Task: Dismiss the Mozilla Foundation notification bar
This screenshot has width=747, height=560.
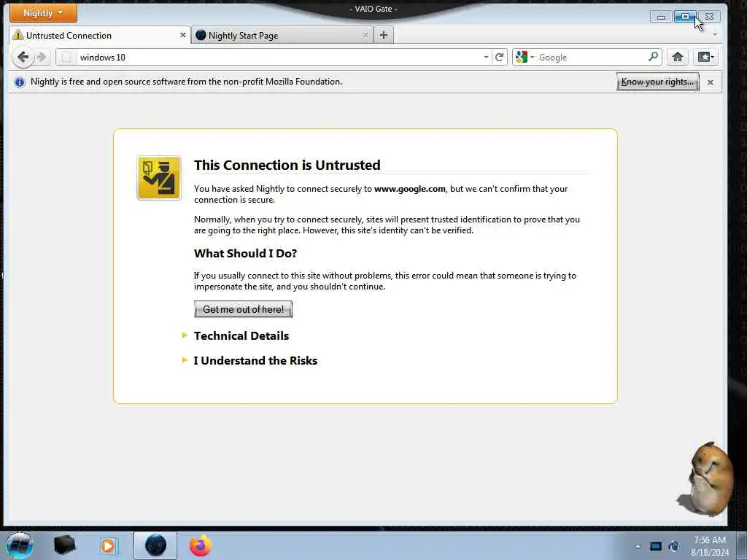Action: point(711,82)
